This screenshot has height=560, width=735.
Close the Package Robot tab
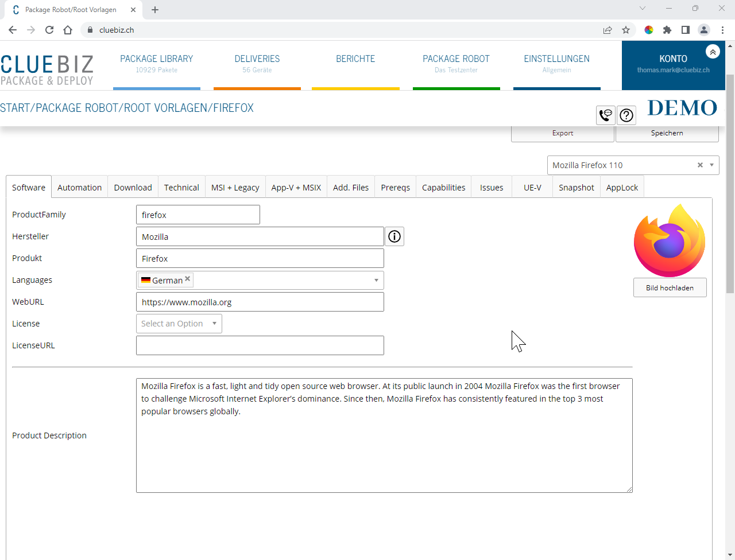pyautogui.click(x=133, y=10)
